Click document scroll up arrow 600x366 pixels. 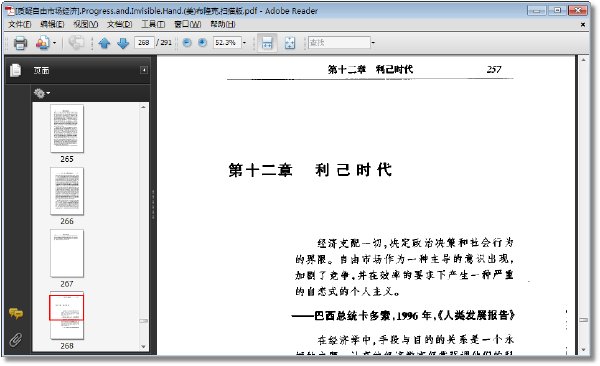tap(583, 60)
